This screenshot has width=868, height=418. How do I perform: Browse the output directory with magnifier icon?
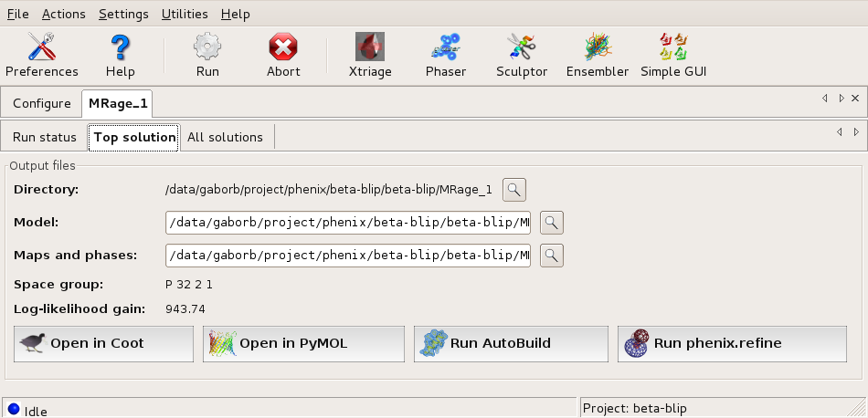point(515,190)
